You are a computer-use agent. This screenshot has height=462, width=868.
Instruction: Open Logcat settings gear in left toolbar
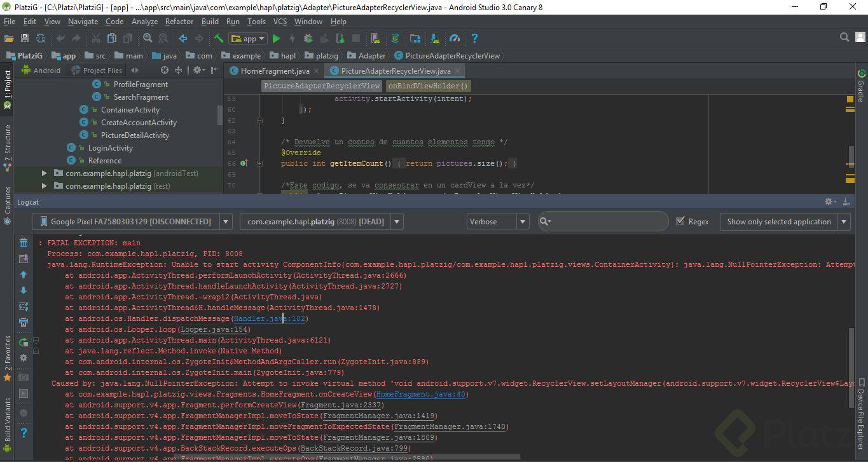tap(24, 358)
